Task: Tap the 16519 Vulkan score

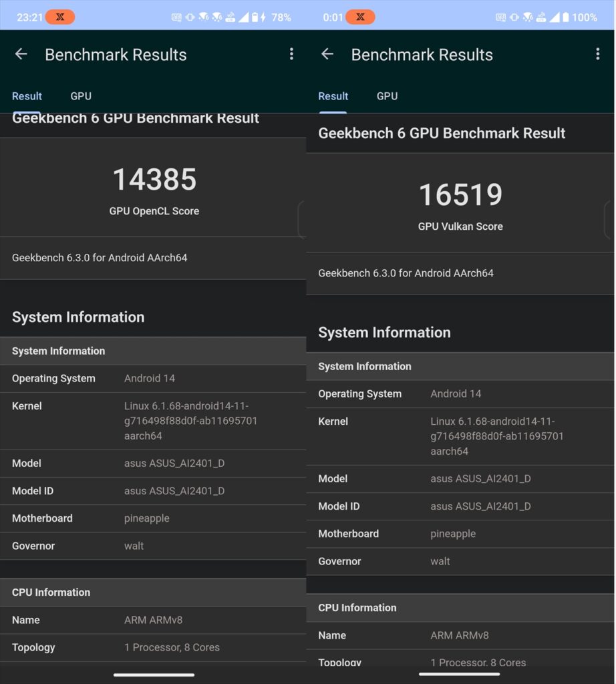Action: pos(460,195)
